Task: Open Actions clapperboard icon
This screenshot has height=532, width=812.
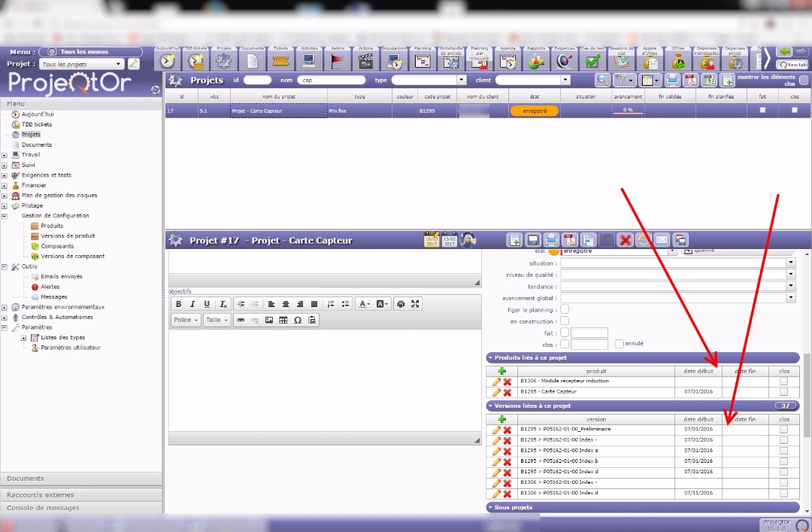Action: 365,61
